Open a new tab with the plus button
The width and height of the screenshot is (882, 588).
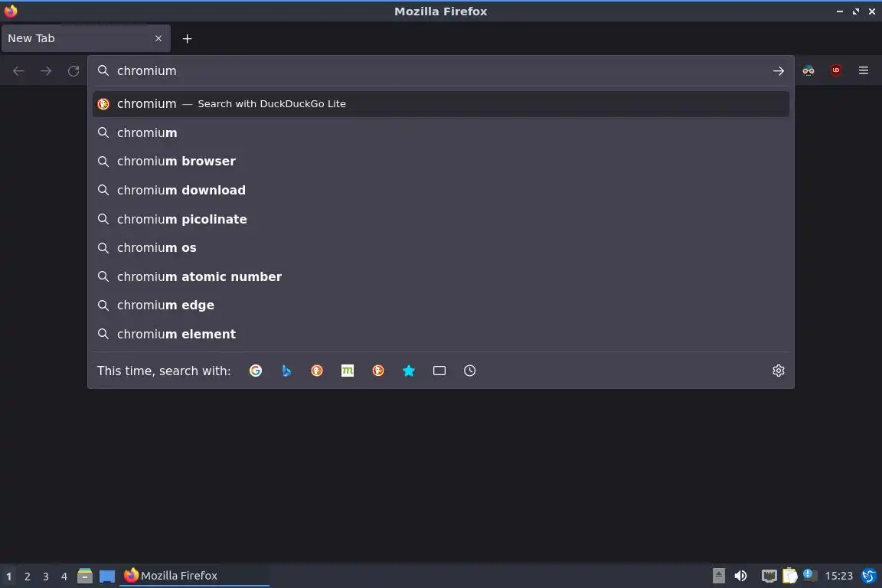(x=188, y=39)
